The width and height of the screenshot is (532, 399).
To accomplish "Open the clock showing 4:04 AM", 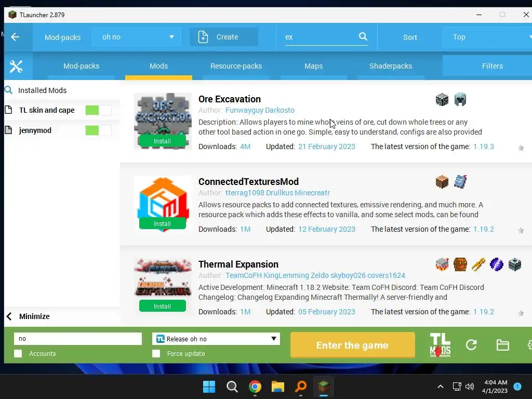I will click(x=495, y=387).
